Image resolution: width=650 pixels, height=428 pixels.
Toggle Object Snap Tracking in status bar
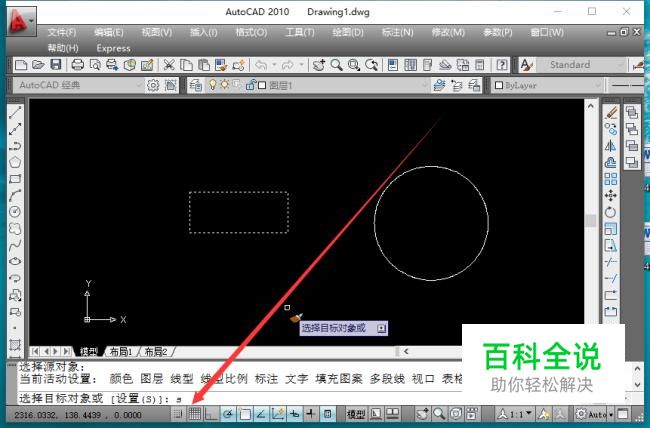pyautogui.click(x=261, y=413)
